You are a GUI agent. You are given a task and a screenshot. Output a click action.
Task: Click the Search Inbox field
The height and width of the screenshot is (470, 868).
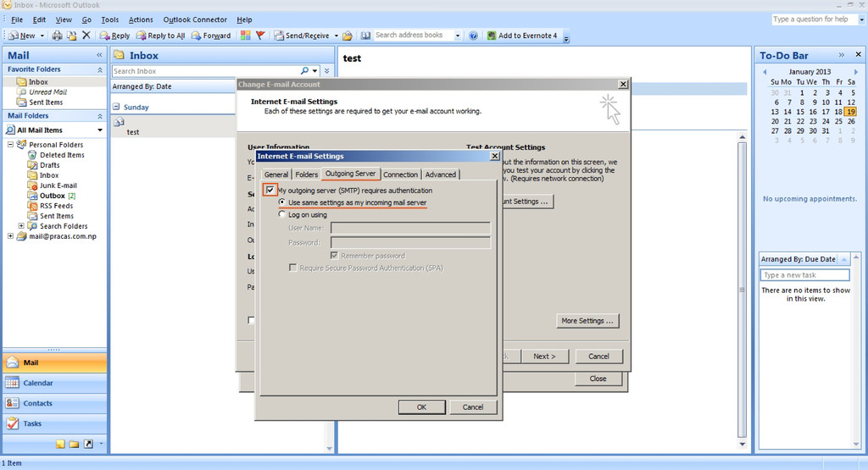205,71
